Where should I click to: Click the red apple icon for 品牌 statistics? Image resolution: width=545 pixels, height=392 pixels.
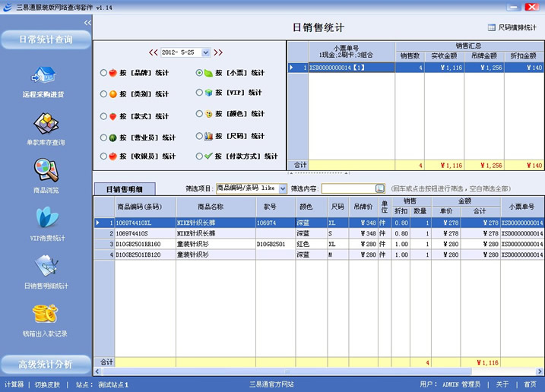tap(112, 73)
